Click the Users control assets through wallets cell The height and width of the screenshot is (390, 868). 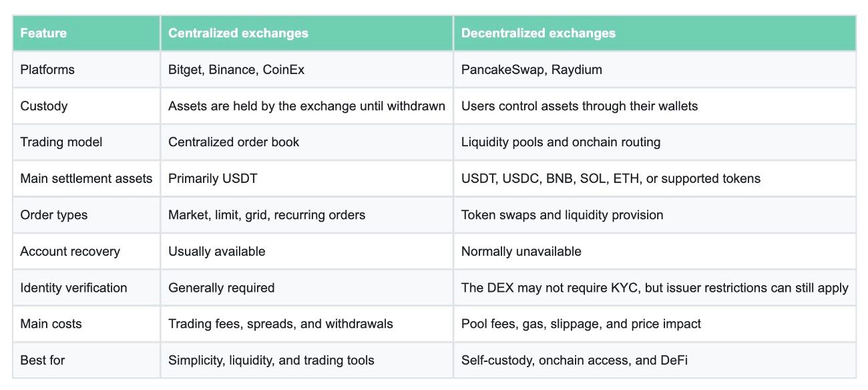tap(655, 106)
